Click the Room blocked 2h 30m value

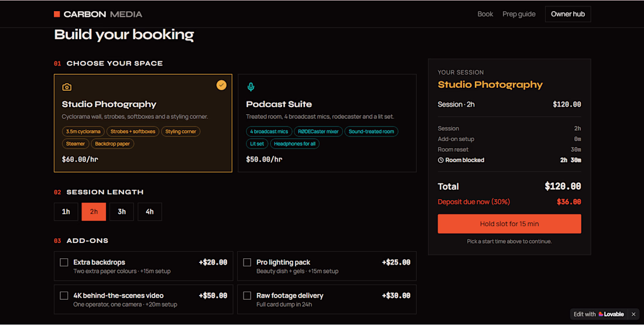click(570, 160)
